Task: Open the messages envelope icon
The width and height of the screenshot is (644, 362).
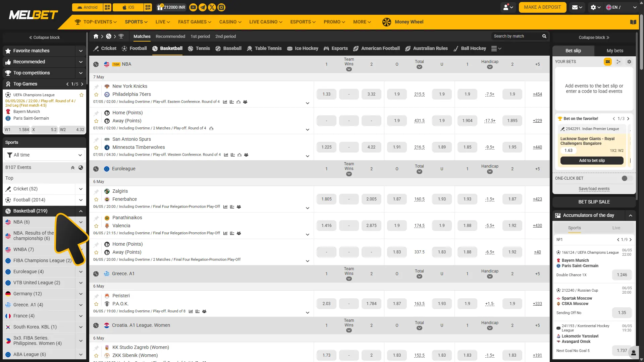Action: (577, 7)
